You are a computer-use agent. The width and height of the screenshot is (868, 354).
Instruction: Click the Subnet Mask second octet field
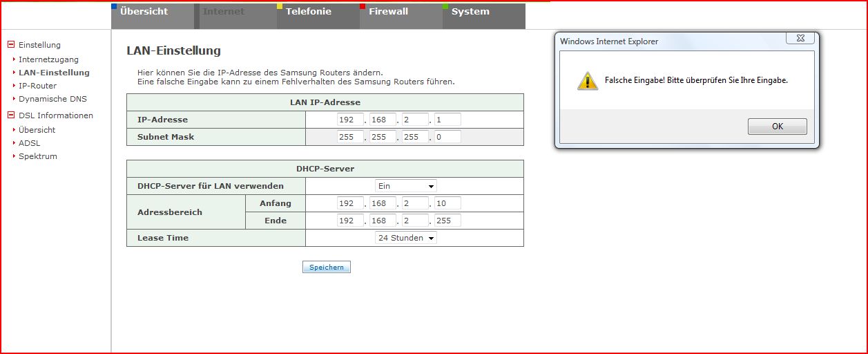[x=383, y=137]
